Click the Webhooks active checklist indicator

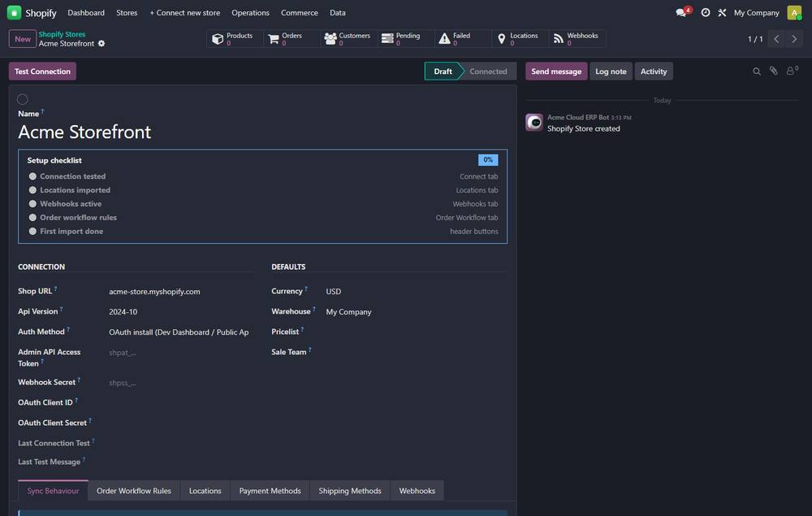tap(32, 204)
